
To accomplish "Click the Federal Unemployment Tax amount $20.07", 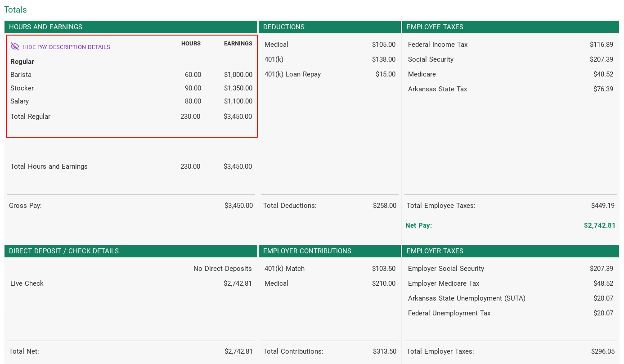I will tap(603, 313).
